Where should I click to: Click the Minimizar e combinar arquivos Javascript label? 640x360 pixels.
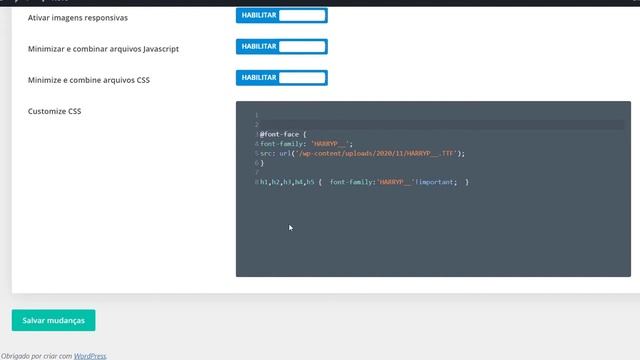pos(103,49)
